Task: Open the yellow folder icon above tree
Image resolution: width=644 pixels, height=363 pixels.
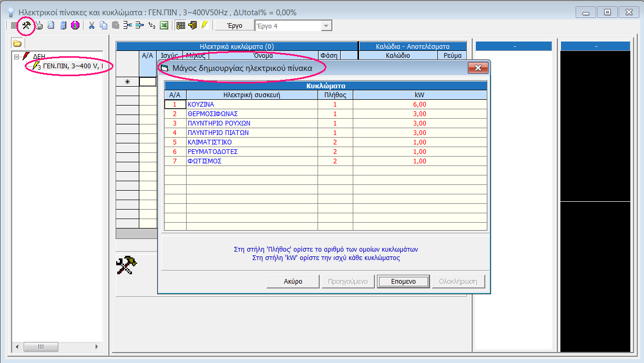Action: click(17, 43)
